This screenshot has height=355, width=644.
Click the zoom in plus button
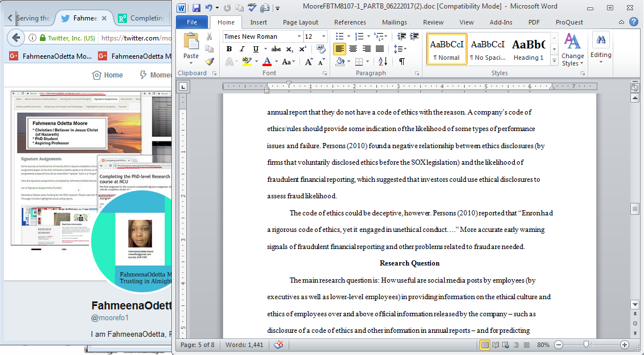tap(625, 345)
